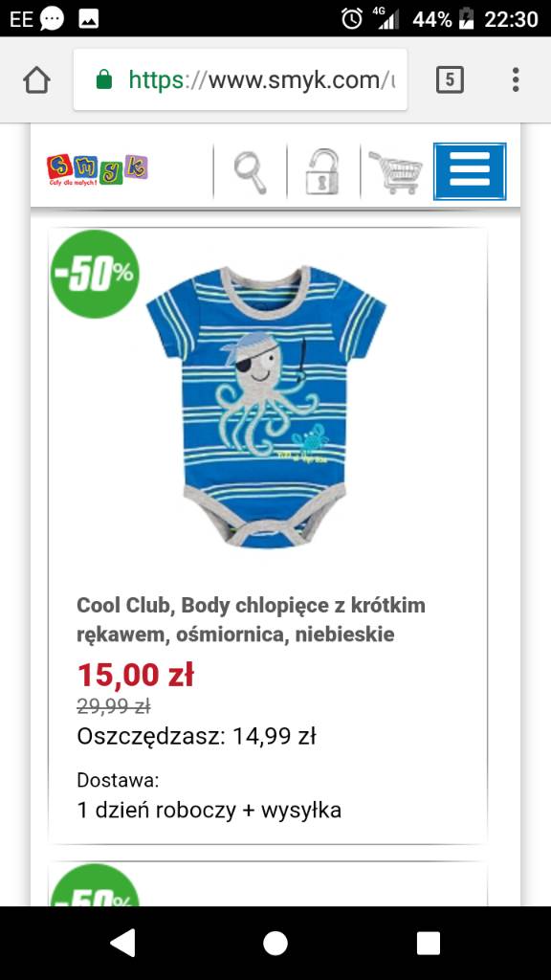Tap the Android recent apps square
Screen dimensions: 551x980
[429, 943]
